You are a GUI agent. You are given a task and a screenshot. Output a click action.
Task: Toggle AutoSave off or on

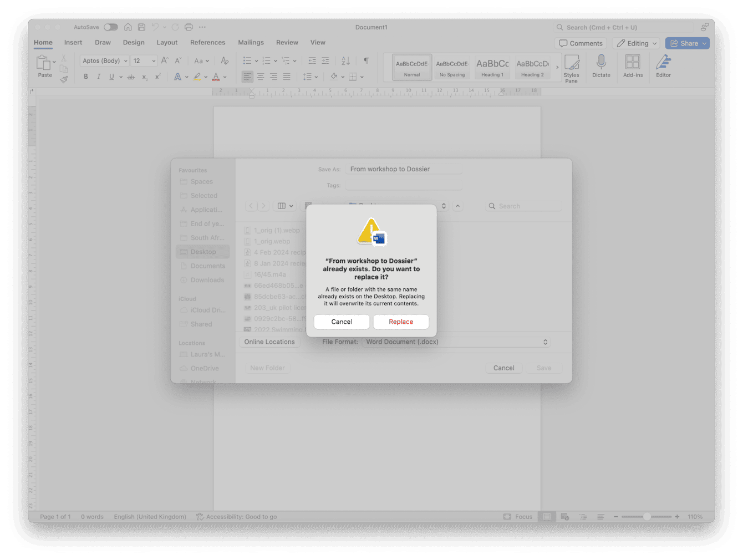click(x=110, y=27)
